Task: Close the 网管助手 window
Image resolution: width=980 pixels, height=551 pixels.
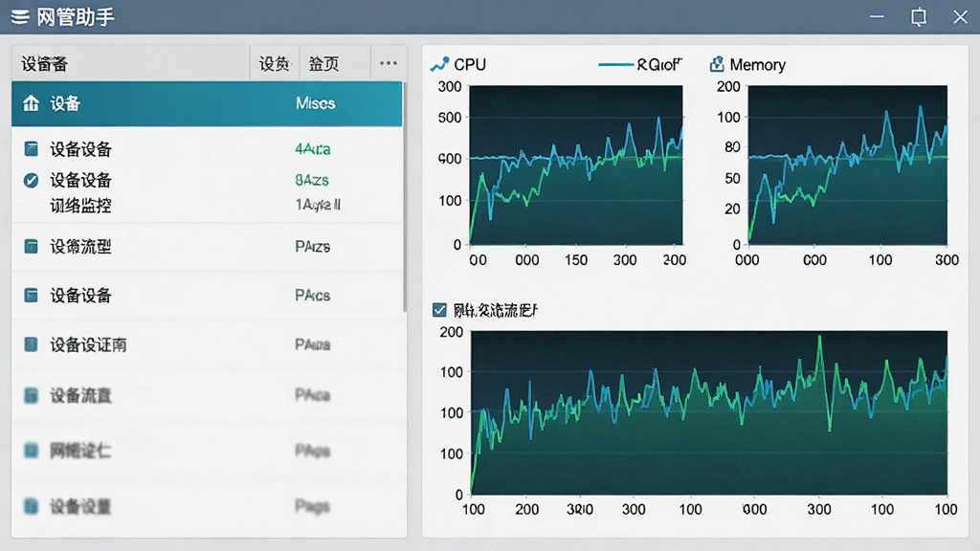Action: (960, 17)
